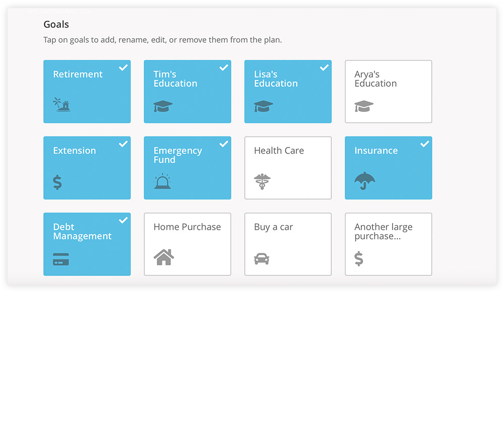The image size is (504, 428).
Task: Select the Lisa's Education label
Action: coord(276,79)
